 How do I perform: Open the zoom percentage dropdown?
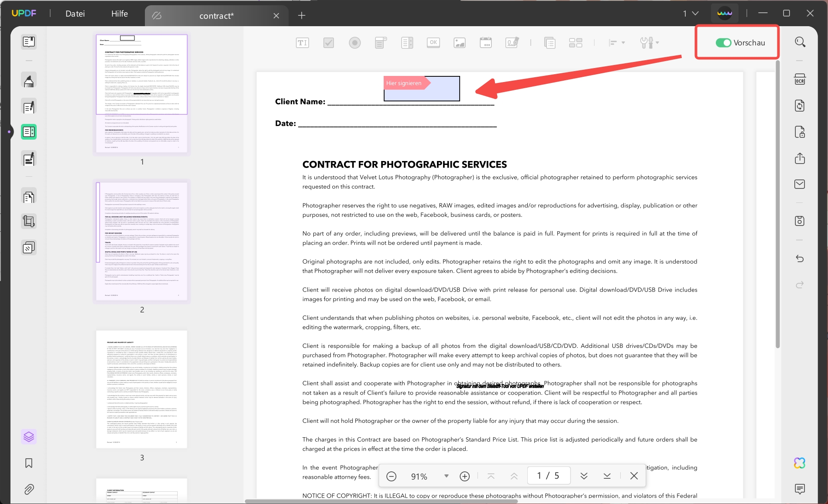pyautogui.click(x=446, y=476)
